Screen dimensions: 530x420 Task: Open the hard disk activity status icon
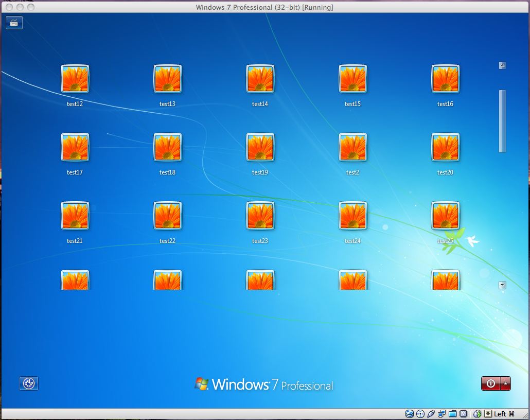click(x=409, y=413)
